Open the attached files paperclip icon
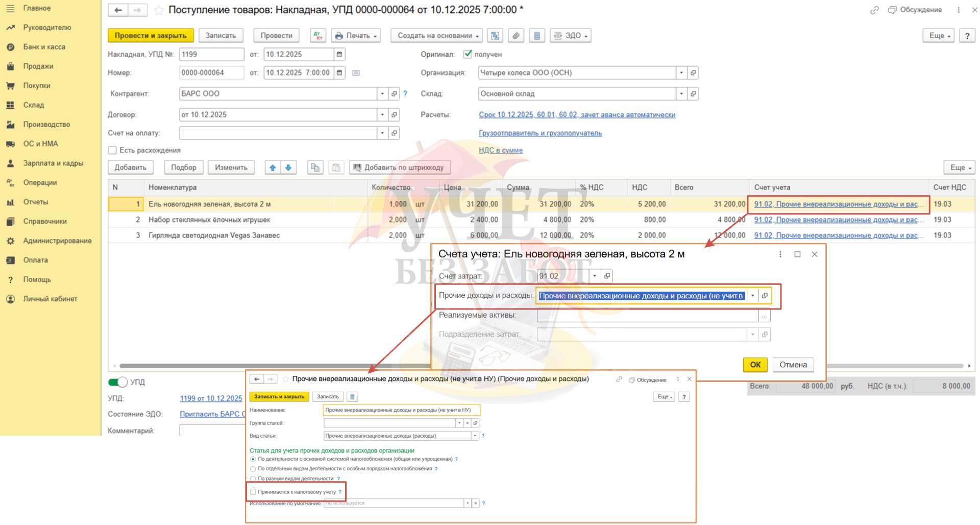 point(516,36)
